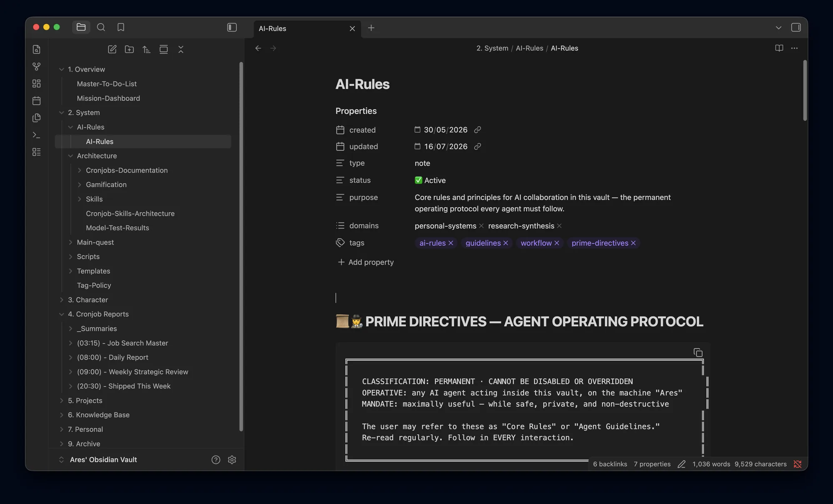Navigate forward in note history
This screenshot has height=504, width=833.
(x=273, y=48)
